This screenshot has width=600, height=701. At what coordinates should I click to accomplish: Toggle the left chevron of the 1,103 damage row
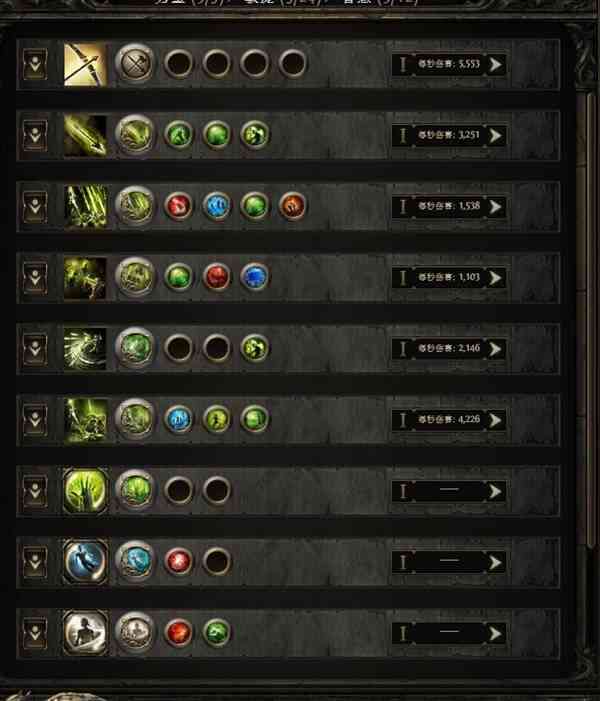tap(35, 277)
